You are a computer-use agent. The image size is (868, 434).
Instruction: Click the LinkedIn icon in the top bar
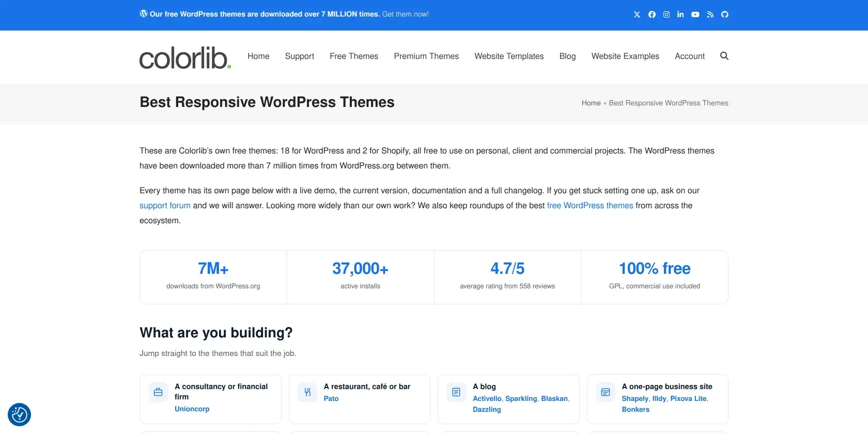[680, 14]
